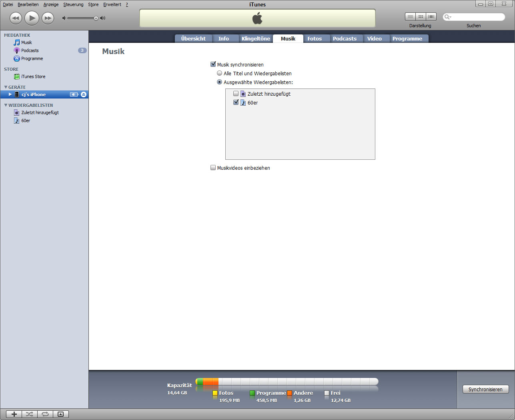This screenshot has width=515, height=420.
Task: Toggle the repeat mode icon
Action: [45, 414]
